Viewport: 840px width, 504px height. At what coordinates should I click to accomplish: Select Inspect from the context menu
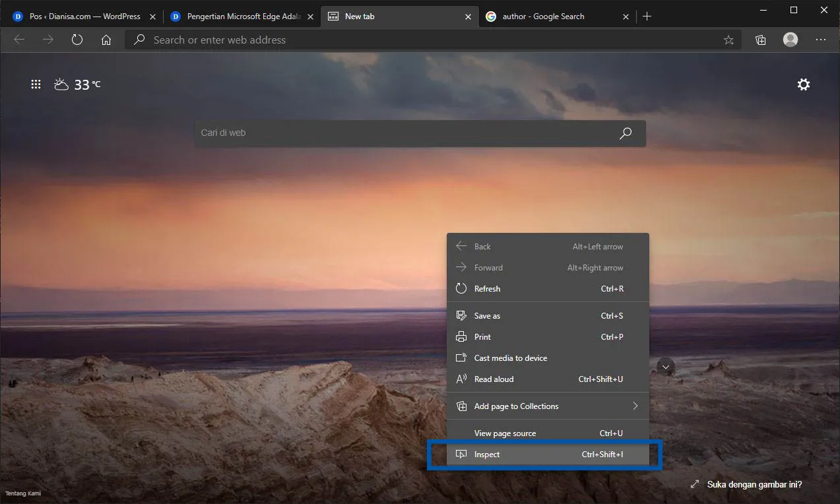click(x=488, y=454)
